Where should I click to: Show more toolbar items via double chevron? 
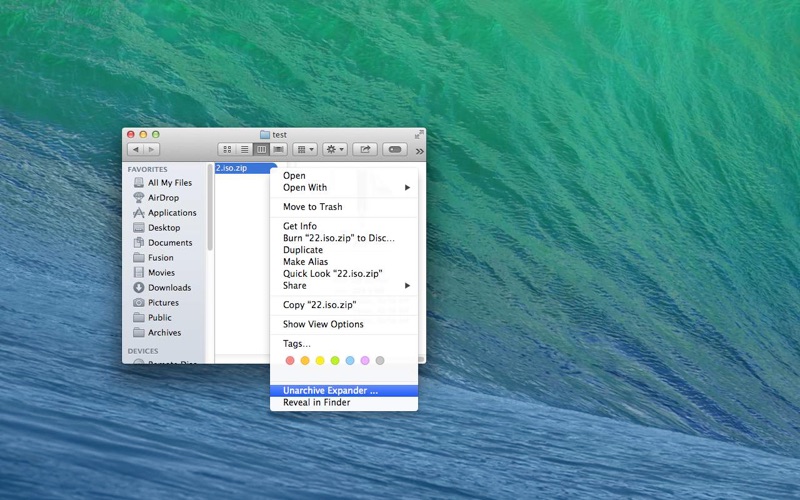click(419, 151)
